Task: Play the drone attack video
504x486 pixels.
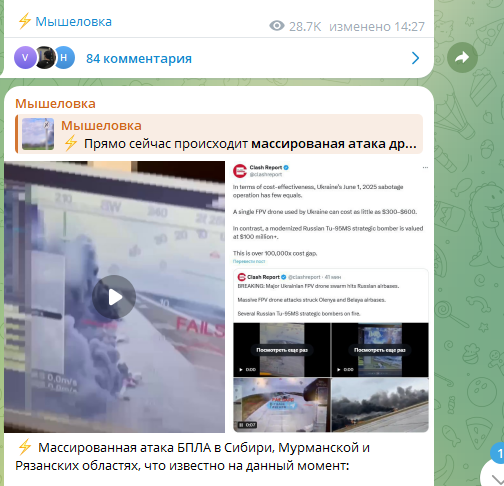Action: [x=114, y=297]
